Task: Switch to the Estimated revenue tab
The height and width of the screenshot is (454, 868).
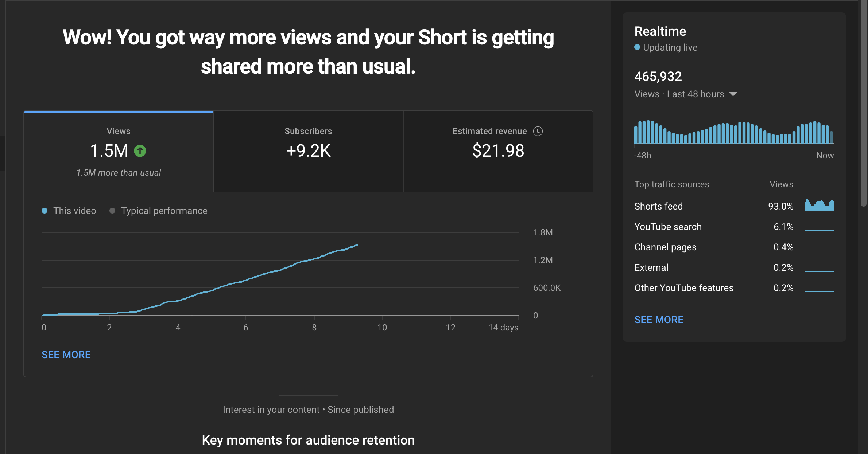Action: pyautogui.click(x=497, y=151)
